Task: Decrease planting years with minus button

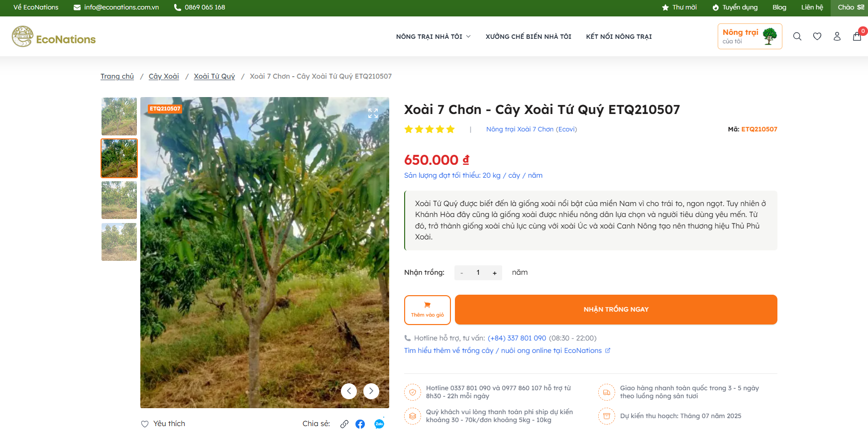Action: tap(462, 273)
